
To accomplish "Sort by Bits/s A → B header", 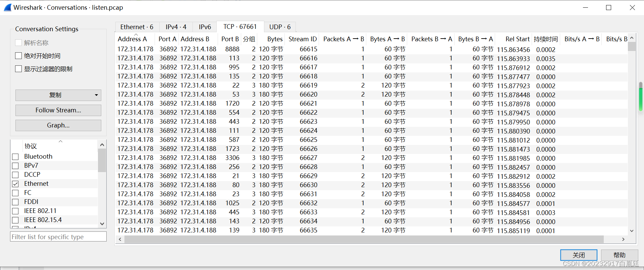I will (582, 39).
